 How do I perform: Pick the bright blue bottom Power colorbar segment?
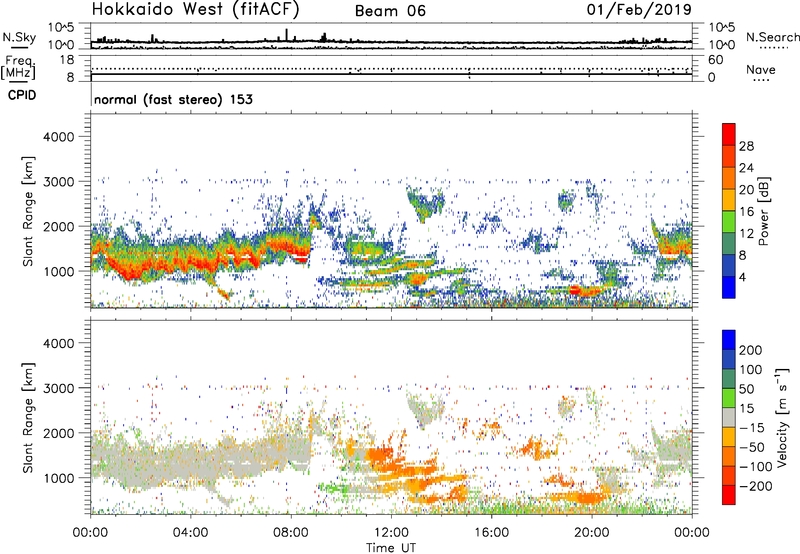(x=729, y=288)
